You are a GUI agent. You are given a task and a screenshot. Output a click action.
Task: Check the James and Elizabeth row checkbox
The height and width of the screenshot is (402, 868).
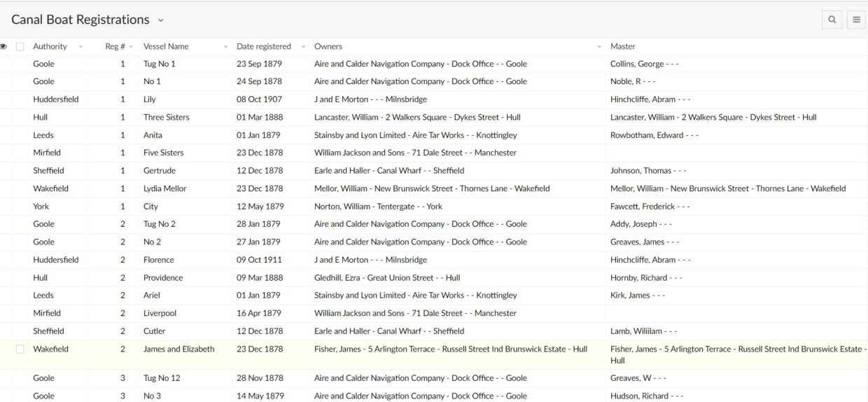pyautogui.click(x=20, y=349)
